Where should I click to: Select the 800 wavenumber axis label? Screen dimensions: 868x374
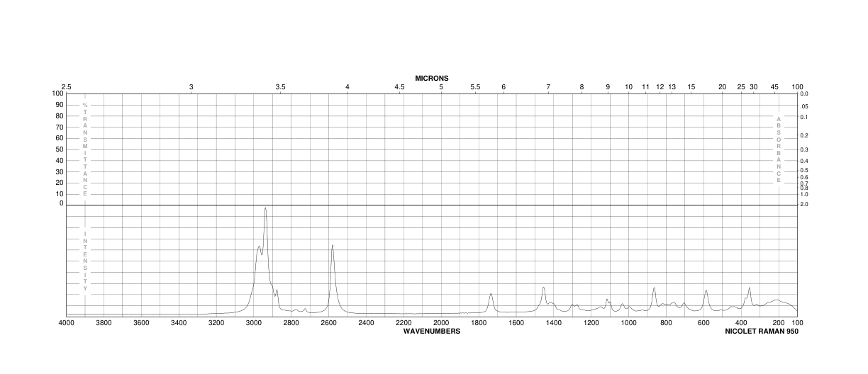click(666, 323)
